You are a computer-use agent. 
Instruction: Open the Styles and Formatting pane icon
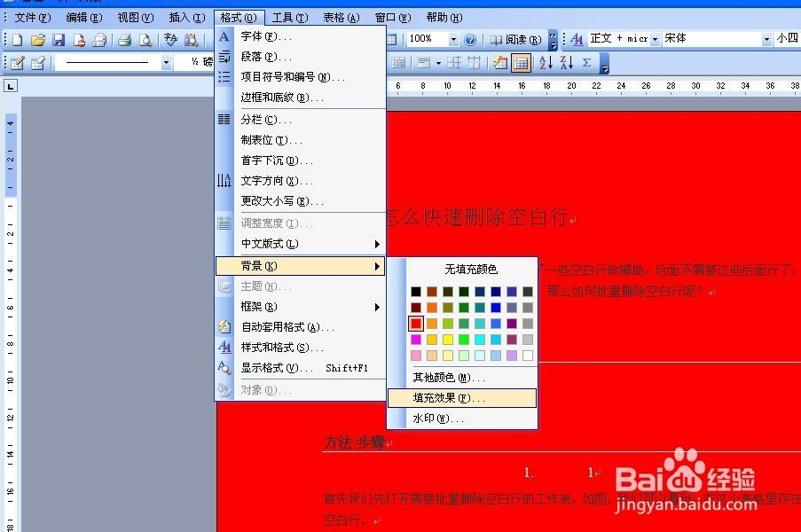pos(577,40)
